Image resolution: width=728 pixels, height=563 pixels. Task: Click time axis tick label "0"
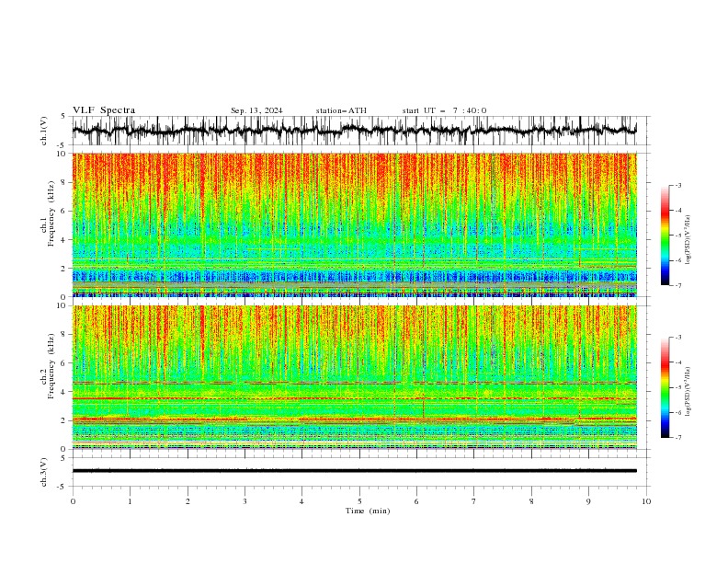coord(73,501)
